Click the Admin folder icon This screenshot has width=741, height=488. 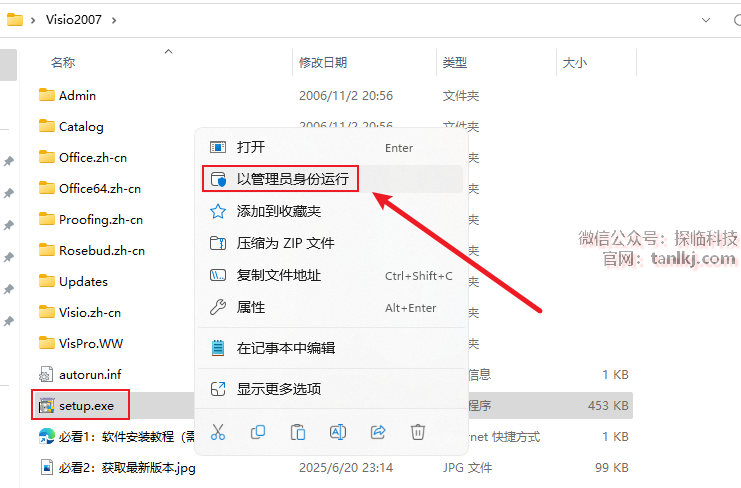(x=46, y=95)
